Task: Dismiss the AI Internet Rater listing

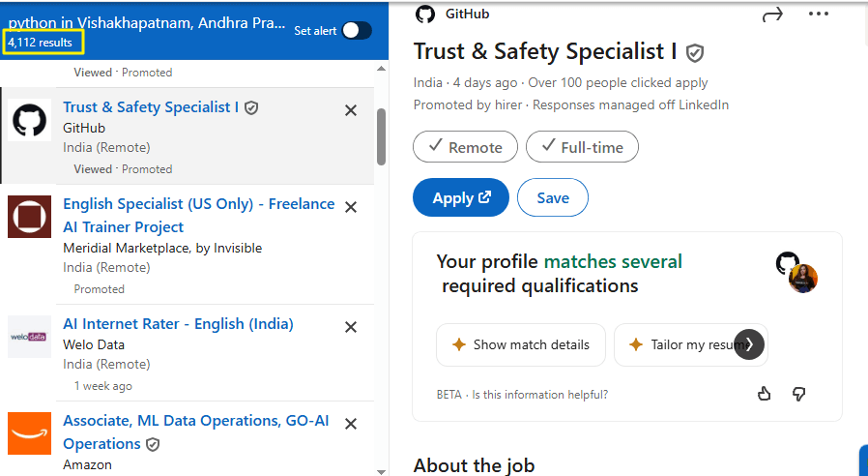Action: [351, 328]
